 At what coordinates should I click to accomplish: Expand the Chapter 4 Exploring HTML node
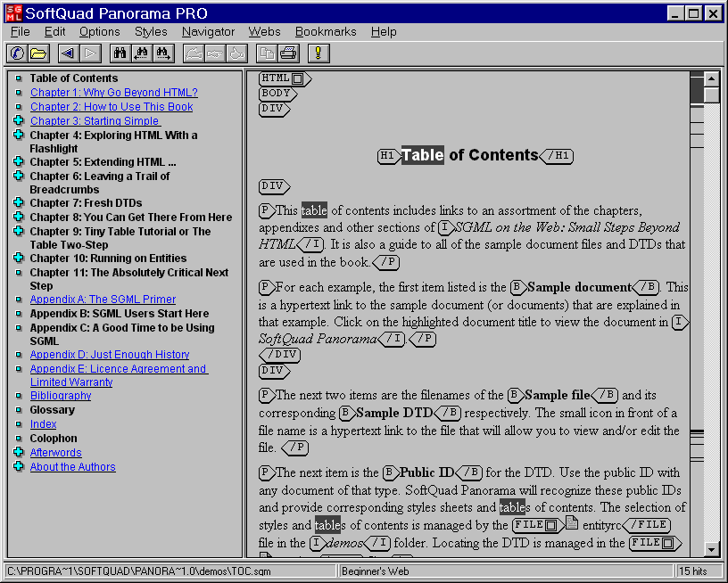tap(19, 135)
